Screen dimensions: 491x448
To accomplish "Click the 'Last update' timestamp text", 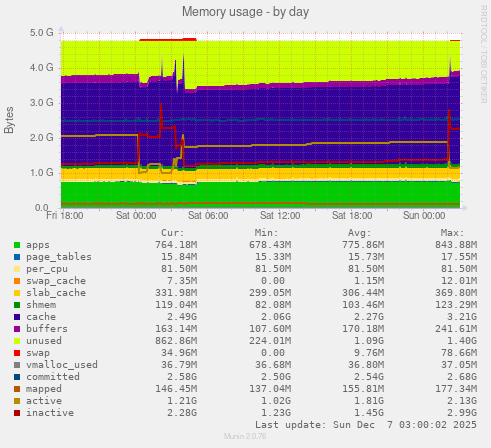I will (x=366, y=425).
